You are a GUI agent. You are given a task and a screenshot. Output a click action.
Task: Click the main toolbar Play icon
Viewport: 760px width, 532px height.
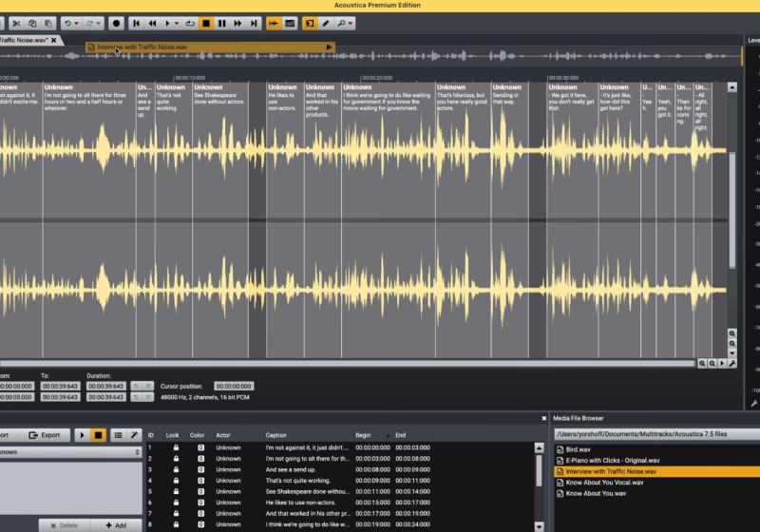[167, 23]
